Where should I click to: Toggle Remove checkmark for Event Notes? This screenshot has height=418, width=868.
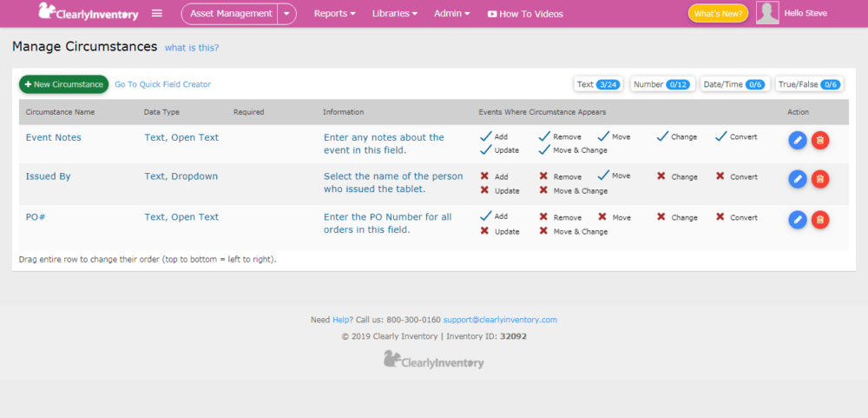pos(545,136)
